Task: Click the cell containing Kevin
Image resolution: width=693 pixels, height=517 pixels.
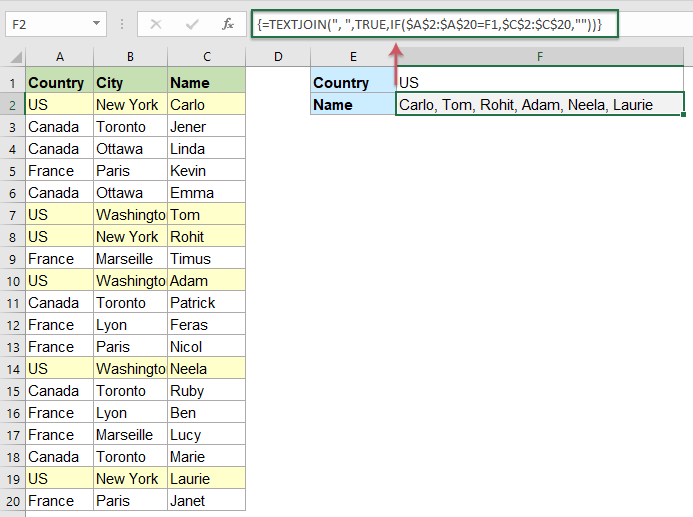Action: [206, 171]
